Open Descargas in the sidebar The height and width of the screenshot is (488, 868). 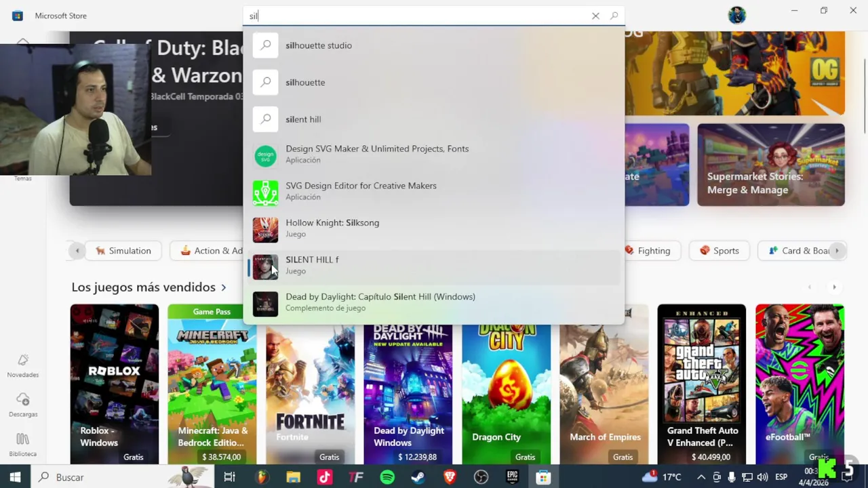pos(23,405)
